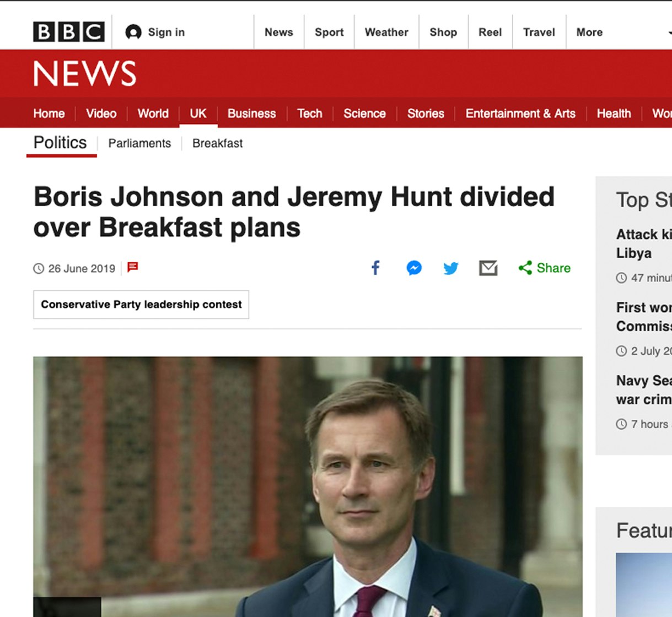
Task: Switch to Entertainment & Arts tab
Action: 520,113
